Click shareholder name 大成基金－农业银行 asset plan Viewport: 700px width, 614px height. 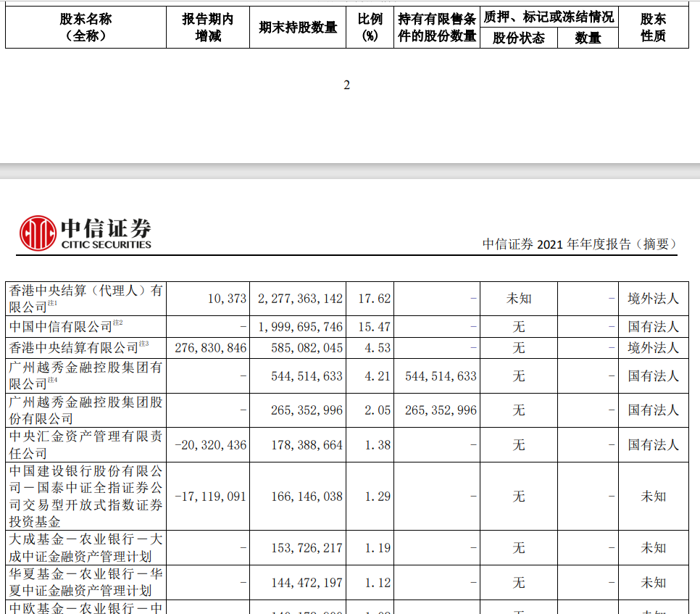click(86, 548)
